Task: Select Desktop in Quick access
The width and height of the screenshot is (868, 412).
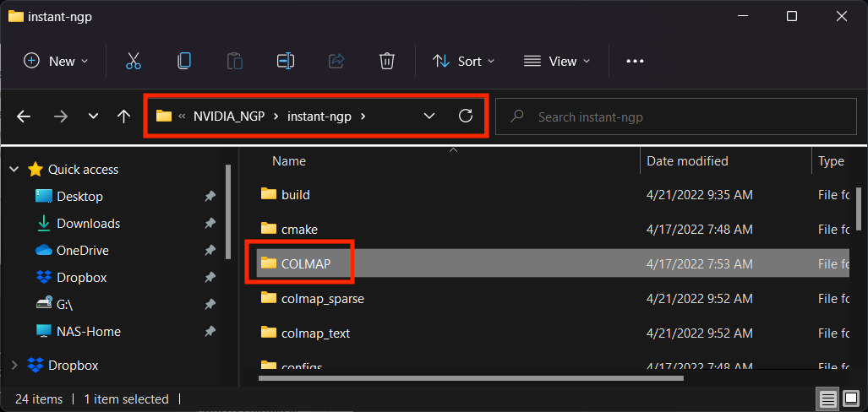Action: click(79, 197)
